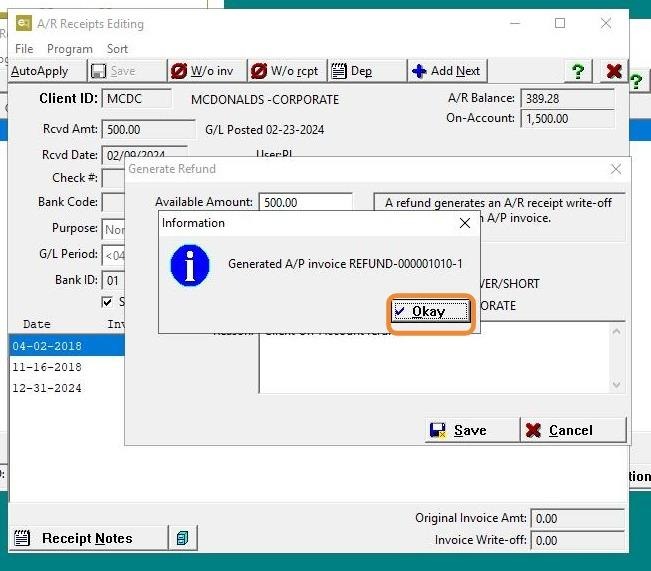Screen dimensions: 651x571
Task: Click the A/R Balance value 389.28
Action: point(567,98)
